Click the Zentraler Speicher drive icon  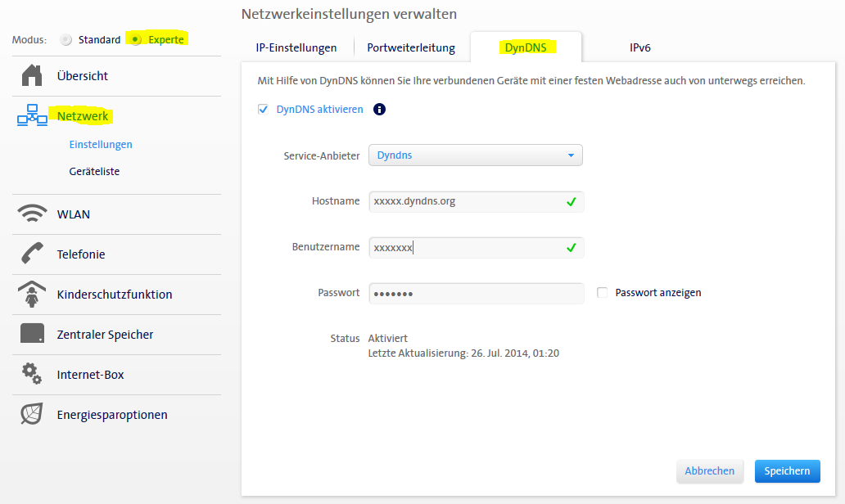coord(32,334)
